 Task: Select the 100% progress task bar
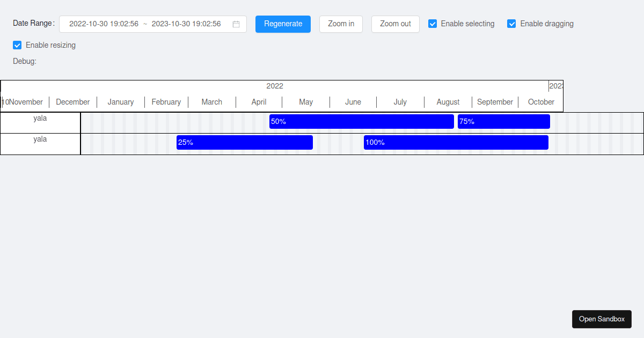click(455, 142)
